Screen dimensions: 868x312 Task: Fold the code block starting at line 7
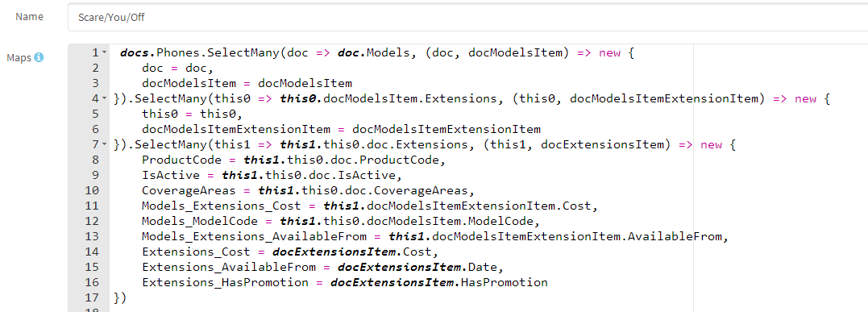tap(105, 144)
